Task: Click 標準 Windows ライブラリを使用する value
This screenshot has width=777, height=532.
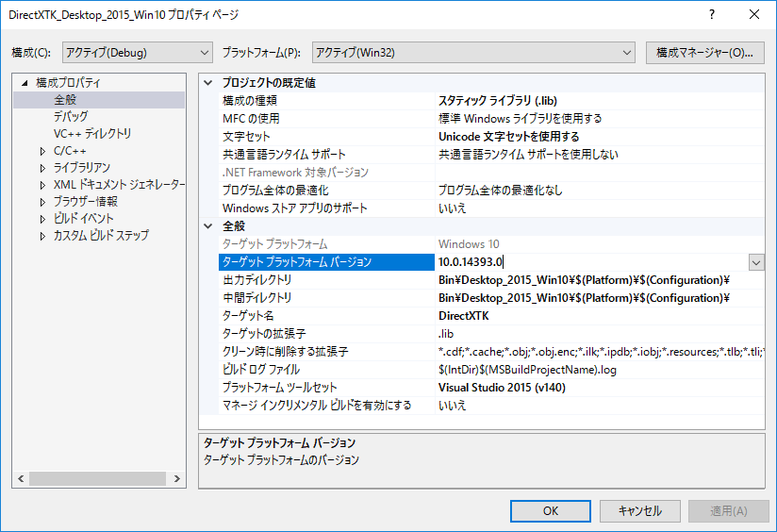Action: (521, 119)
